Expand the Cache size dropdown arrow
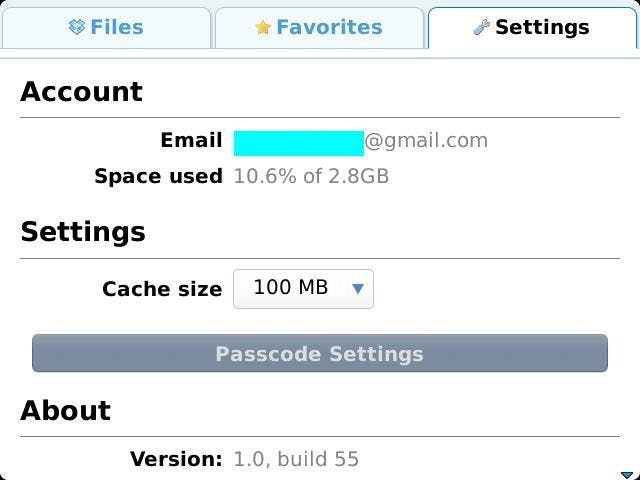The height and width of the screenshot is (480, 640). (358, 289)
